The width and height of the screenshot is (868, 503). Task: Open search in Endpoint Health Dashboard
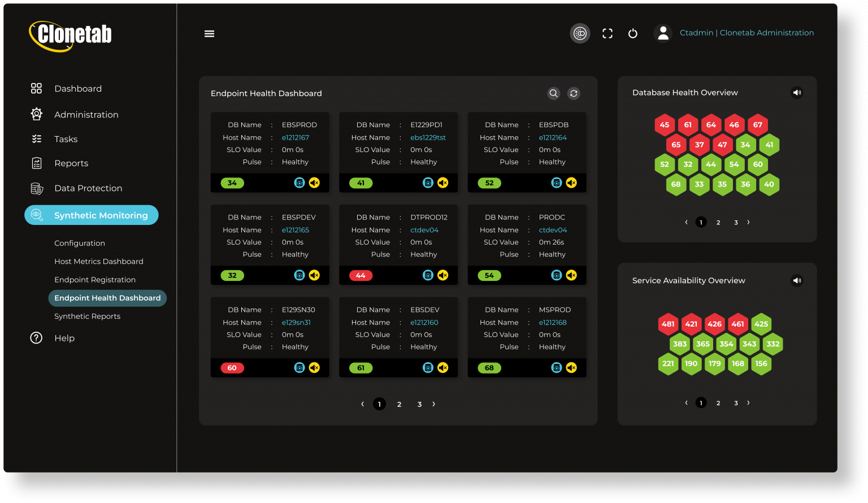click(x=553, y=93)
